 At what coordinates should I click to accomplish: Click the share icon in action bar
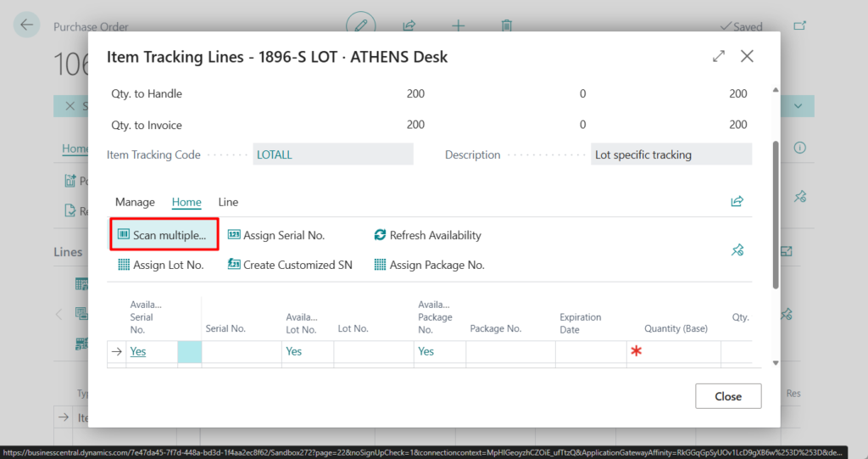737,202
